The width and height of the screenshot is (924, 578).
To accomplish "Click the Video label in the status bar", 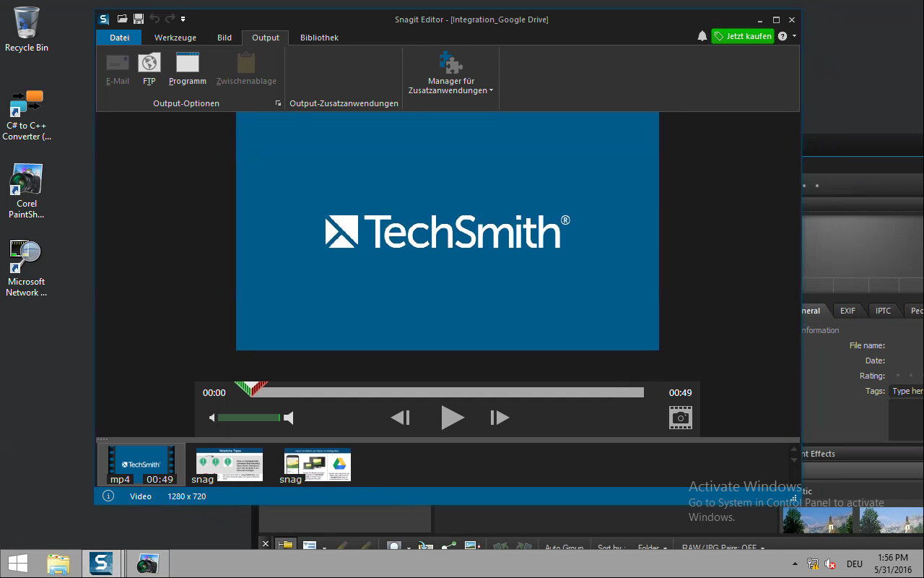I will pos(141,496).
